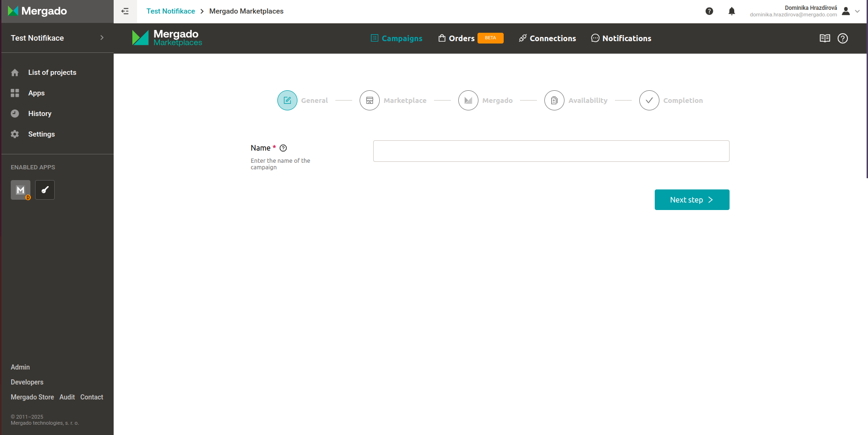Click the Mergado logo in sidebar header
Viewport: 868px width, 435px height.
click(37, 11)
